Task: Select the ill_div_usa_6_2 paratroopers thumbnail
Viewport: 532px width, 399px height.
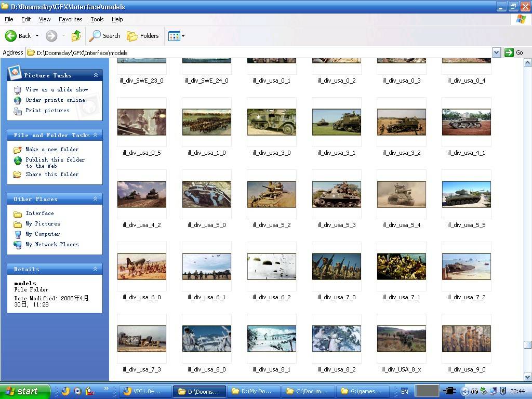Action: coord(271,267)
